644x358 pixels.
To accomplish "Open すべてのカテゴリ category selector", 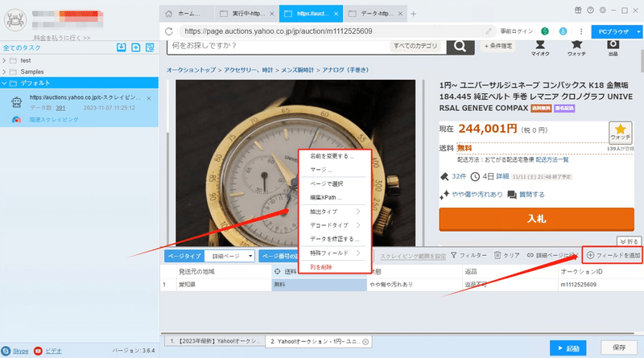I will click(x=415, y=46).
